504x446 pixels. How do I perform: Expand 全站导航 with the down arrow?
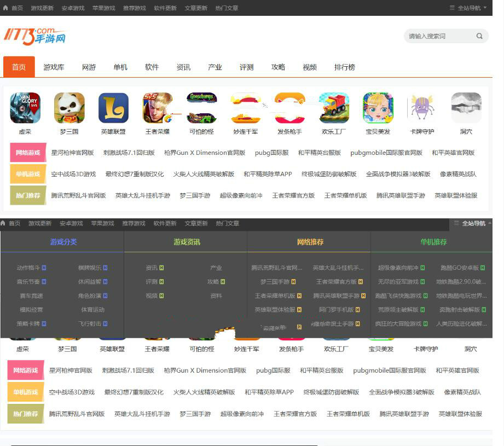click(485, 8)
